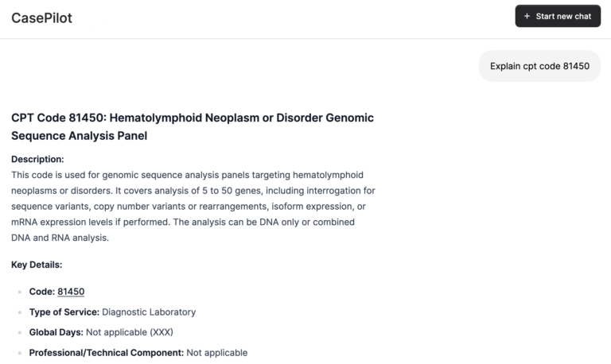Click the 'Sequence Analysis Panel' heading line
611x364 pixels.
point(79,136)
